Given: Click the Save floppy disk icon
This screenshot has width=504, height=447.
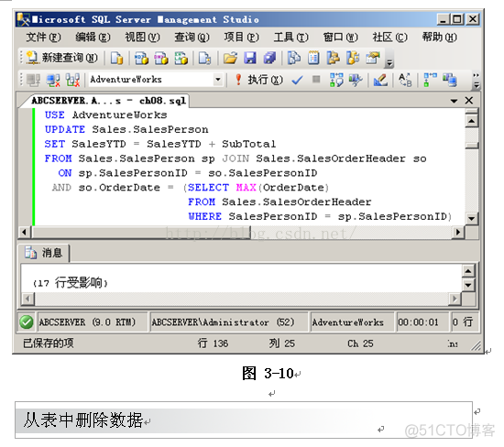Looking at the screenshot, I should pos(250,58).
